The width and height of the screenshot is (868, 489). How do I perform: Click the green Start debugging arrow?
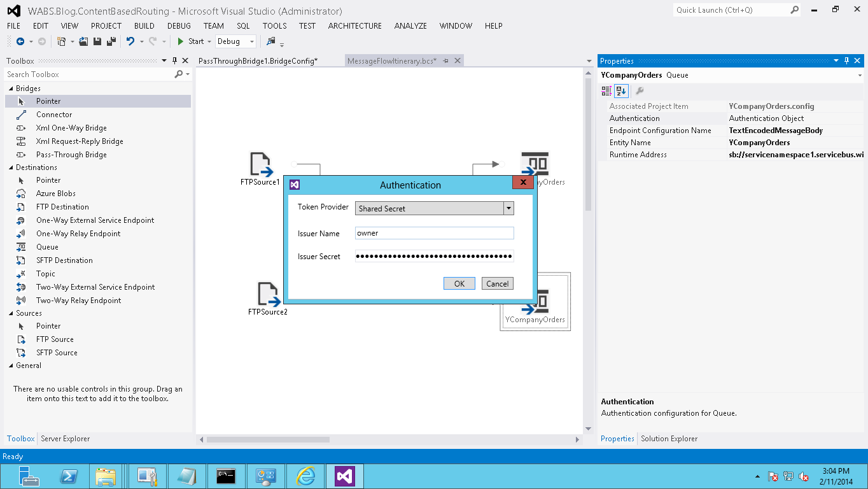(x=181, y=41)
